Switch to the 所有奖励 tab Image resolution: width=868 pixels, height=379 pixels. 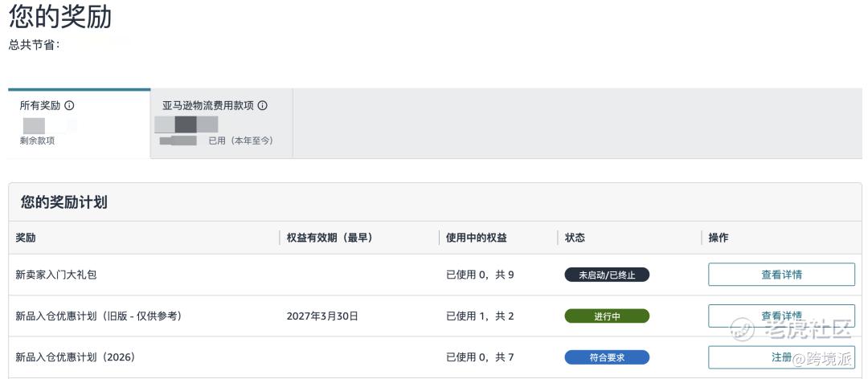(x=79, y=124)
